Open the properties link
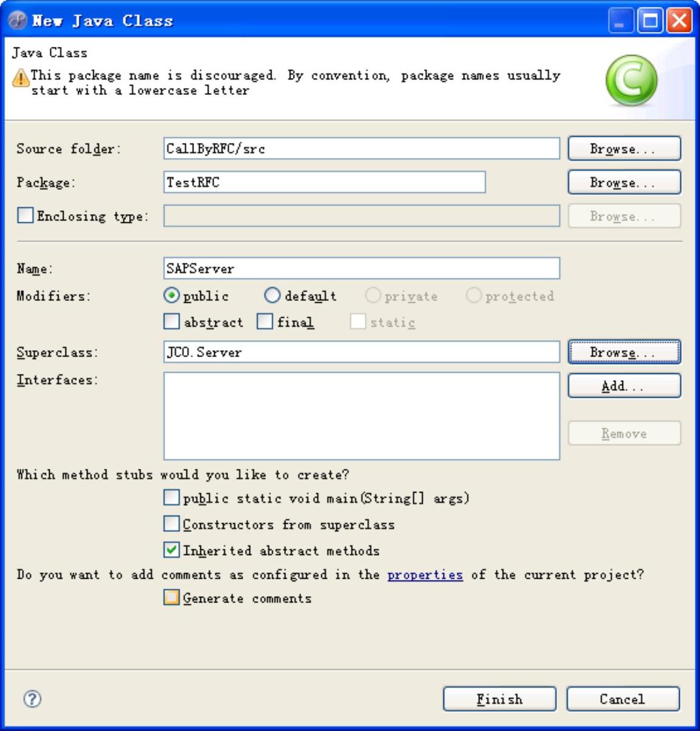The width and height of the screenshot is (700, 731). coord(425,575)
